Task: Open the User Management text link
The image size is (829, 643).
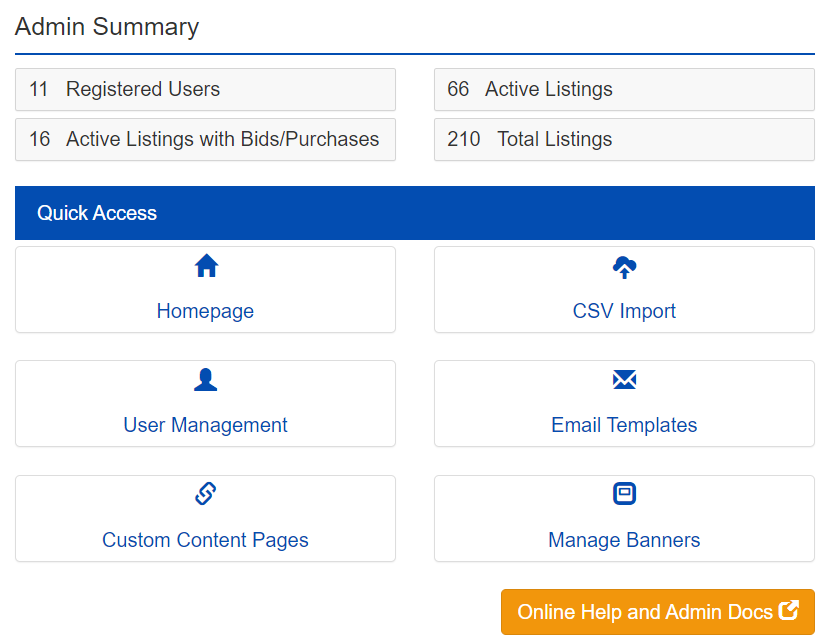Action: (205, 425)
